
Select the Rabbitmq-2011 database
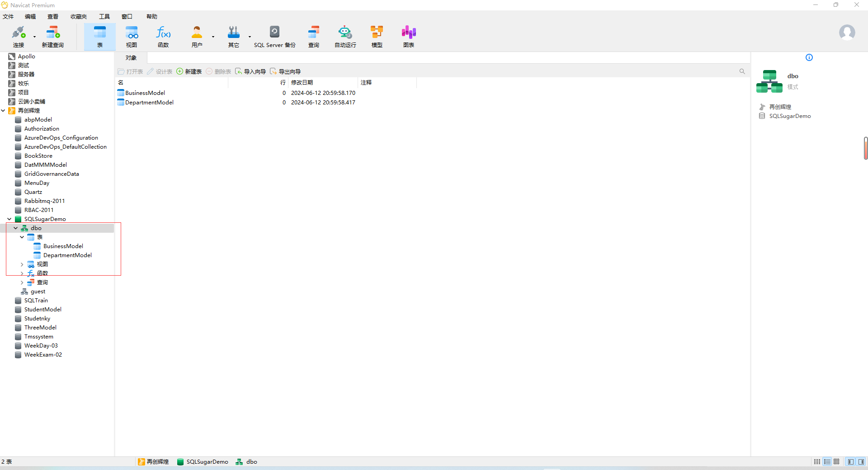tap(44, 201)
